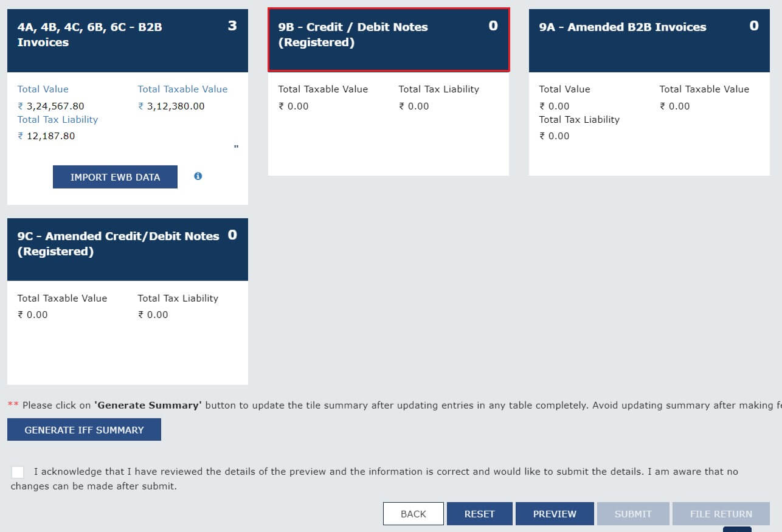Click Total Tax Liability link in B2B Invoices
Screen dimensions: 782x532
(58, 120)
